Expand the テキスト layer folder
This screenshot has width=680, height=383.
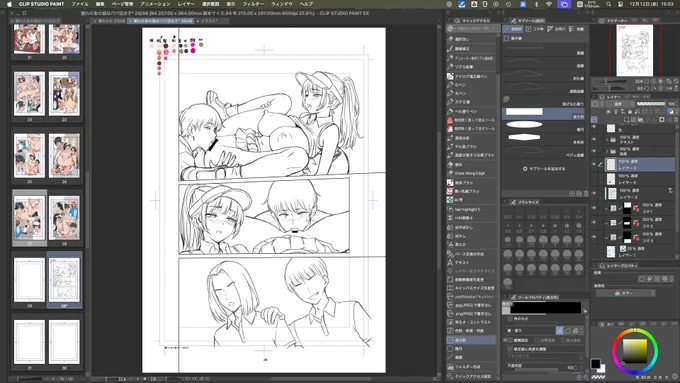pyautogui.click(x=607, y=140)
